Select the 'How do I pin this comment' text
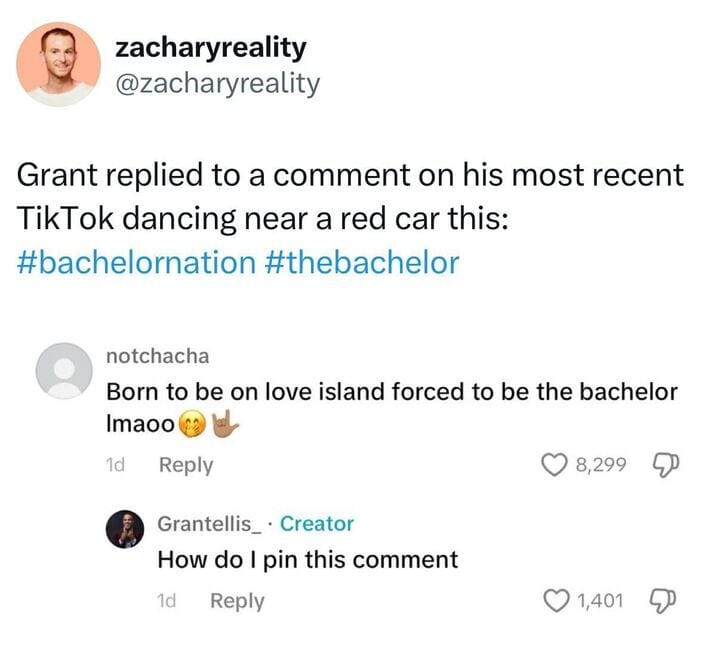Viewport: 720px width, 663px height. pyautogui.click(x=308, y=560)
